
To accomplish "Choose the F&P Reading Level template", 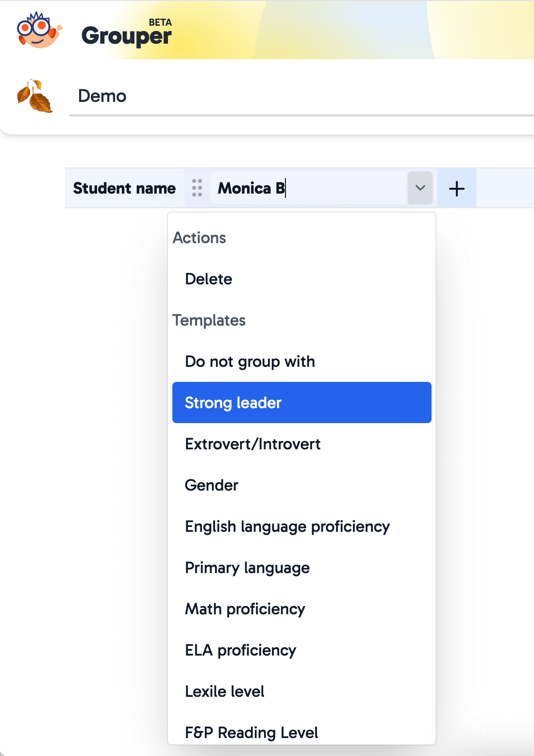I will tap(251, 733).
